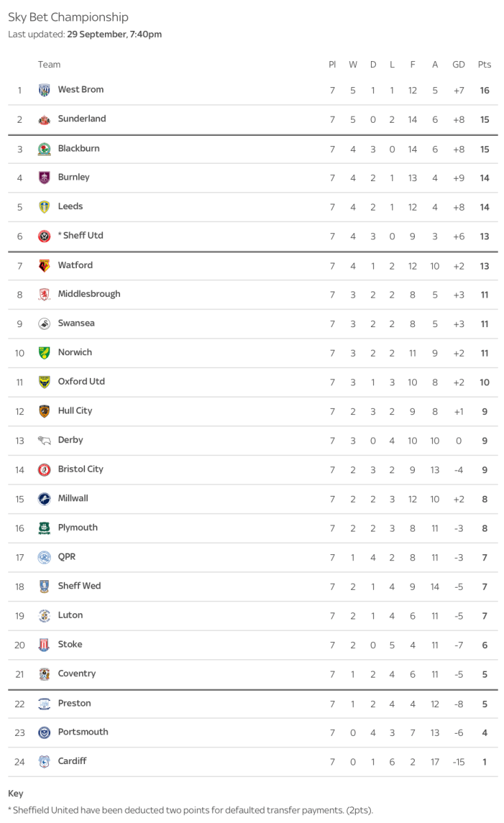Click the Sunderland club badge
This screenshot has height=823, width=504.
pyautogui.click(x=44, y=119)
